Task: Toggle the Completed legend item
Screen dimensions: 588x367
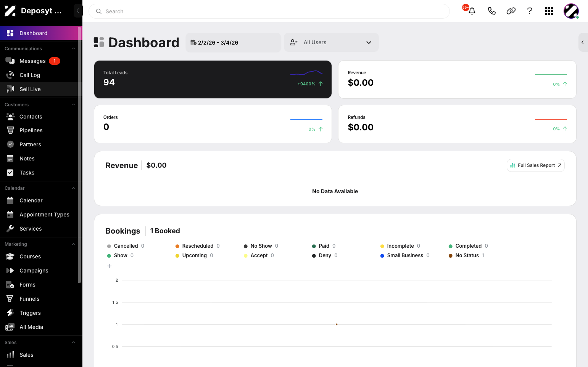Action: coord(468,246)
